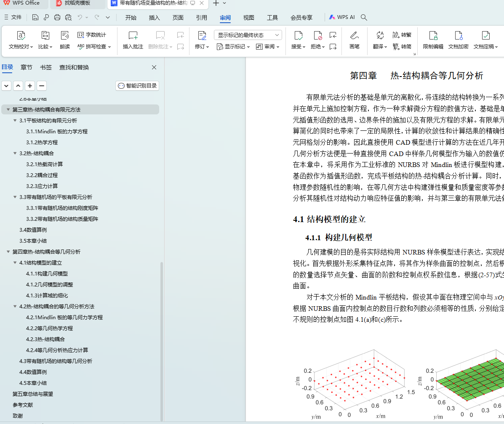Click 文档加密 encrypt document
This screenshot has height=424, width=504.
pyautogui.click(x=459, y=40)
